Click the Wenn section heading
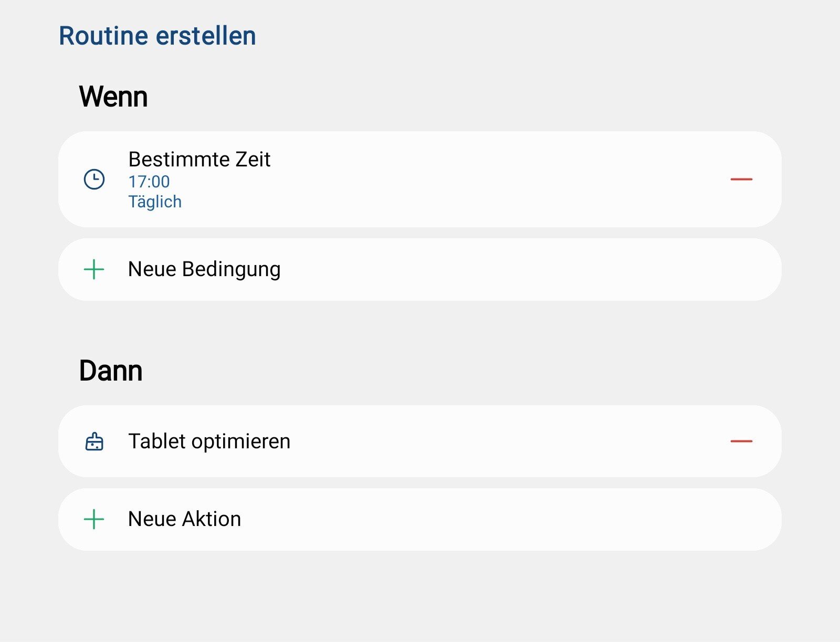Viewport: 840px width, 642px height. 113,97
